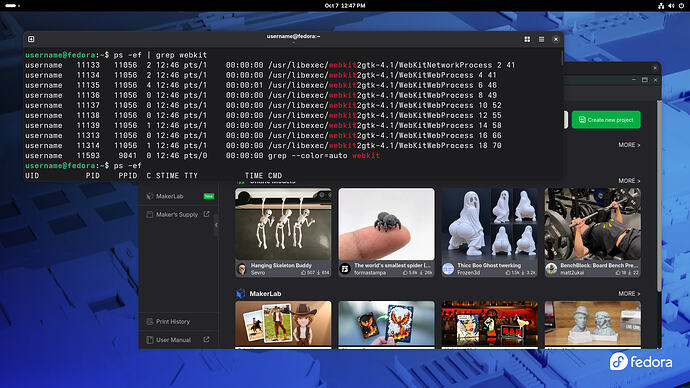The height and width of the screenshot is (388, 690).
Task: Expand MORE next to MakerLab section
Action: click(629, 293)
